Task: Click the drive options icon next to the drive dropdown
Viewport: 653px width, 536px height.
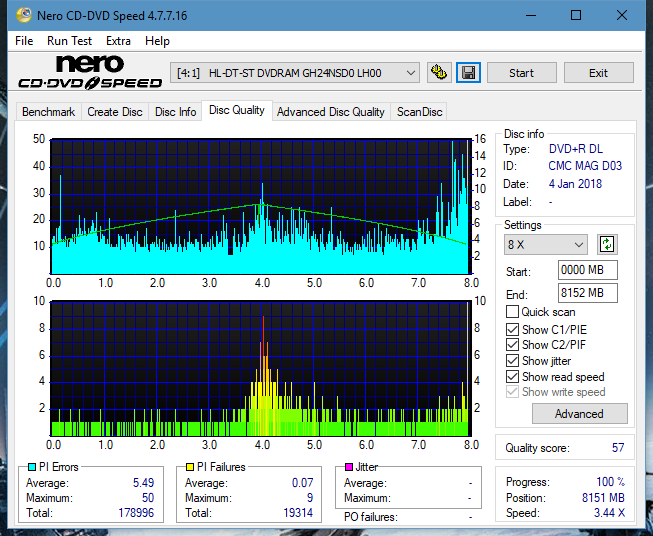Action: pos(439,73)
